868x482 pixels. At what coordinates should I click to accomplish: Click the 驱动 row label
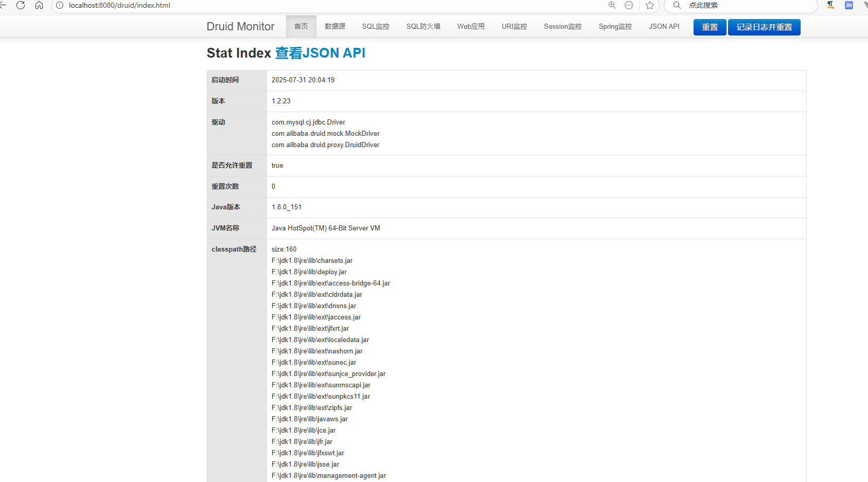pos(218,122)
